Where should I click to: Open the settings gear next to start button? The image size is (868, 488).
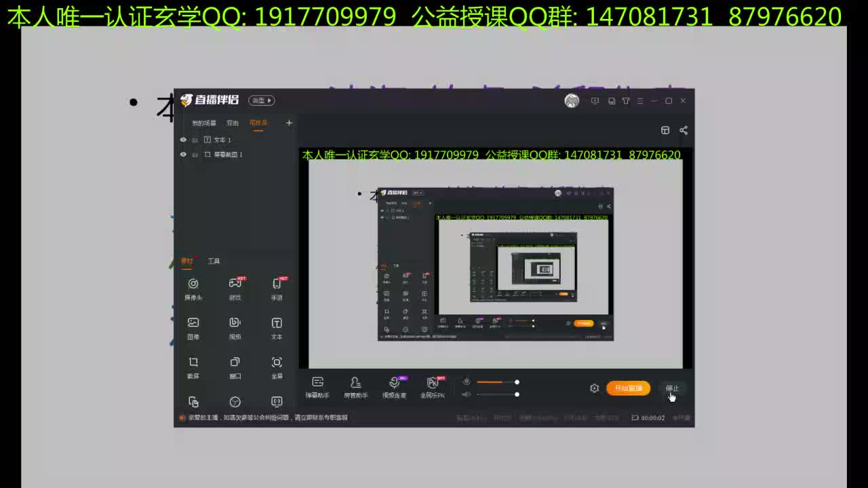[x=594, y=388]
